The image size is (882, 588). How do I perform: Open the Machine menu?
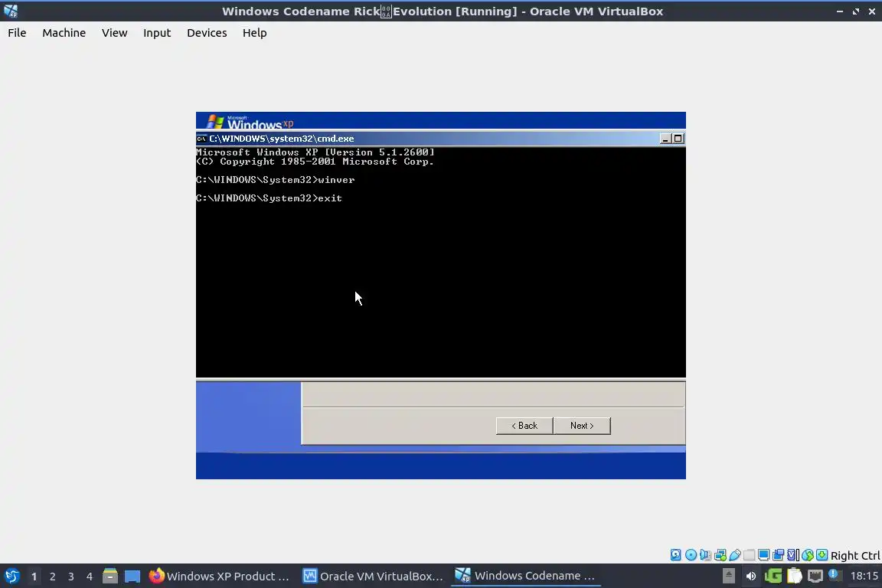[64, 33]
